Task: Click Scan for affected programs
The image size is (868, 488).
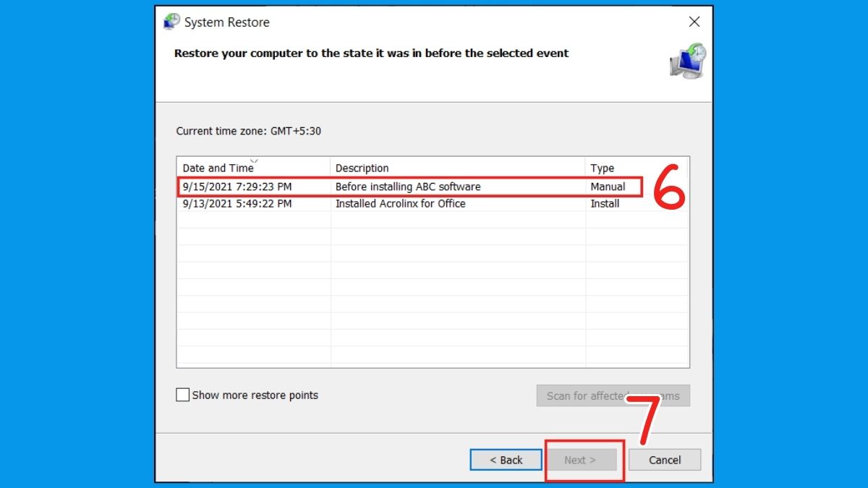Action: pyautogui.click(x=613, y=395)
